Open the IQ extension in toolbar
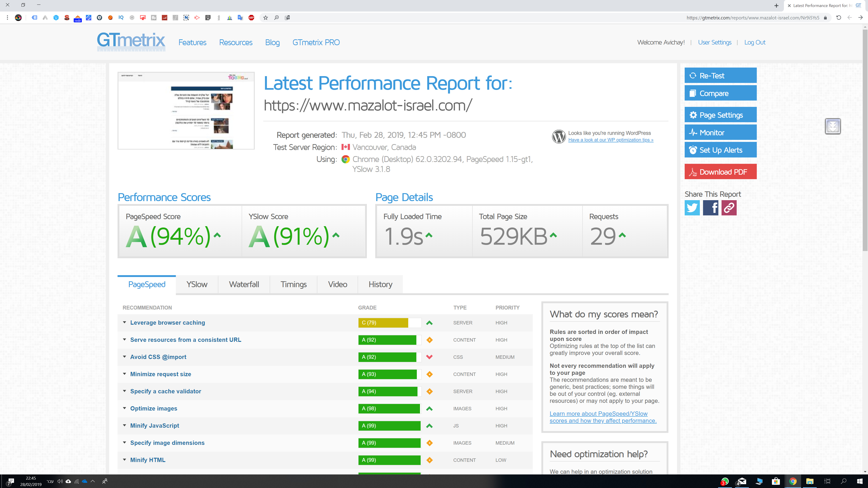Image resolution: width=868 pixels, height=488 pixels. (121, 18)
